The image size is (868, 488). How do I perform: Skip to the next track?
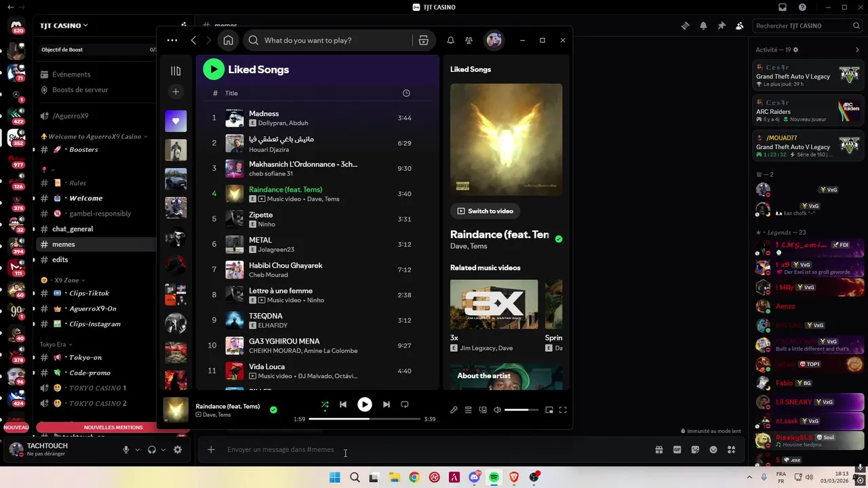click(386, 405)
